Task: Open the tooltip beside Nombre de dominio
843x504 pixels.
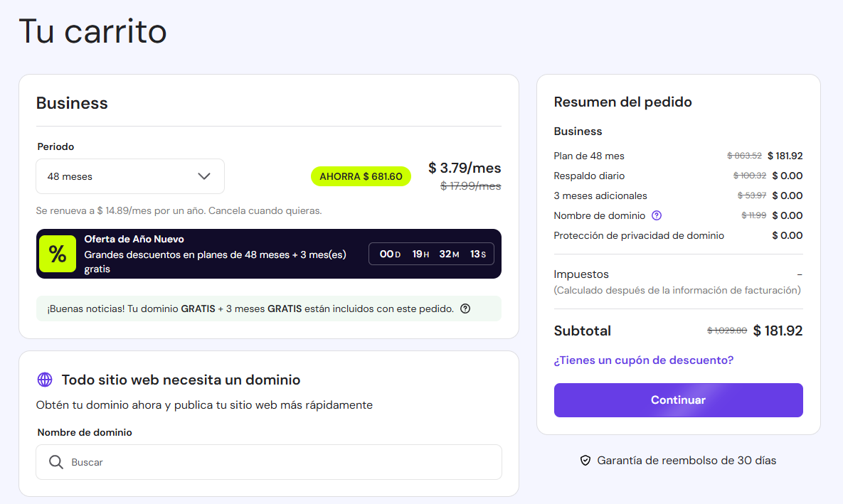Action: coord(656,215)
